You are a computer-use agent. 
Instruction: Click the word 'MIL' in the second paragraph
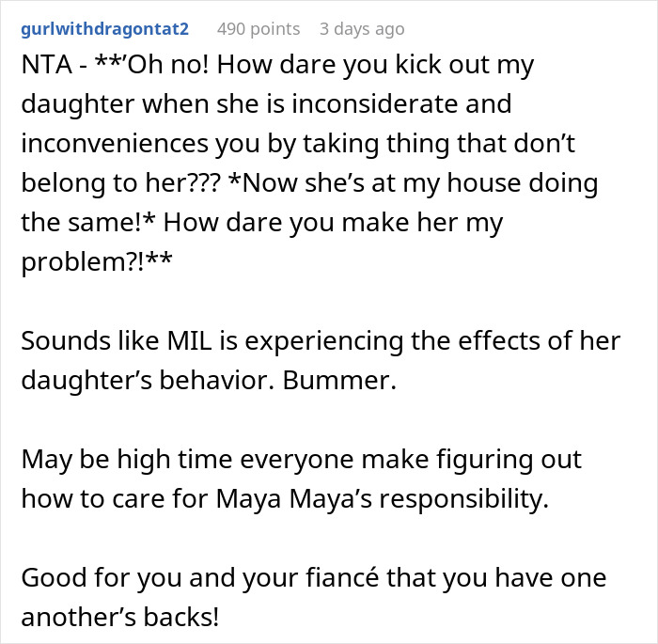coord(189,340)
